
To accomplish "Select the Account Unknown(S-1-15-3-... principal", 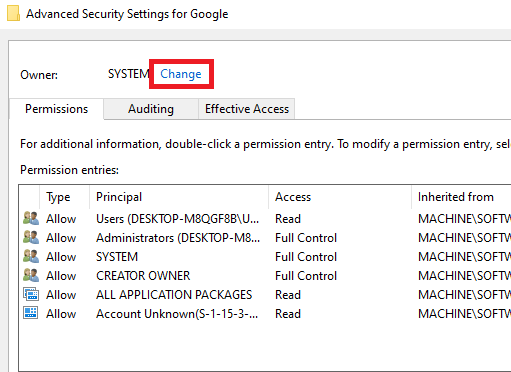I will (x=177, y=314).
